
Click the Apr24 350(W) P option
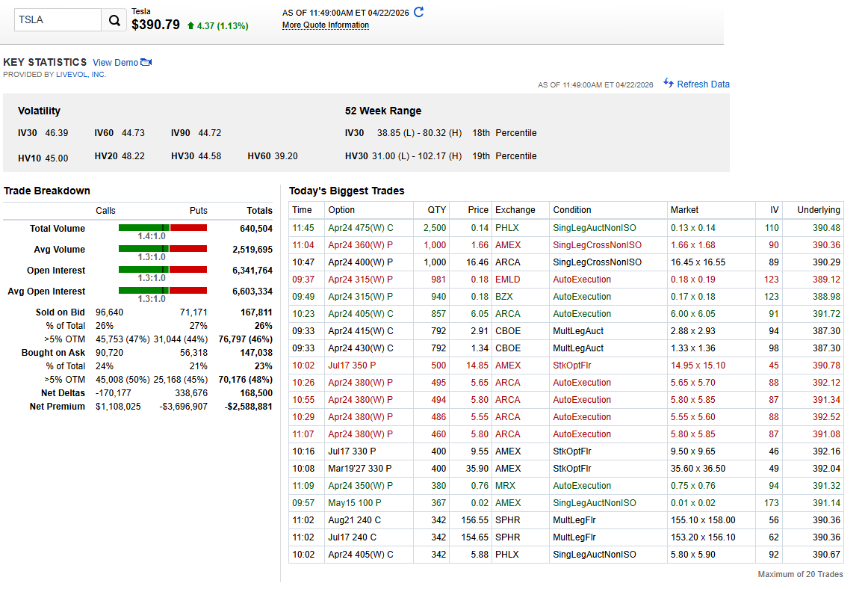[x=360, y=485]
